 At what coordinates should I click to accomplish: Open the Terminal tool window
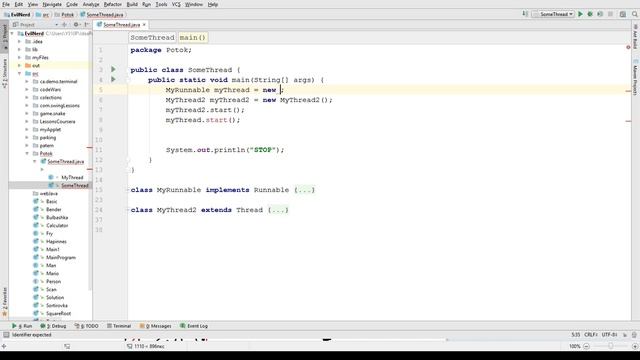click(119, 326)
